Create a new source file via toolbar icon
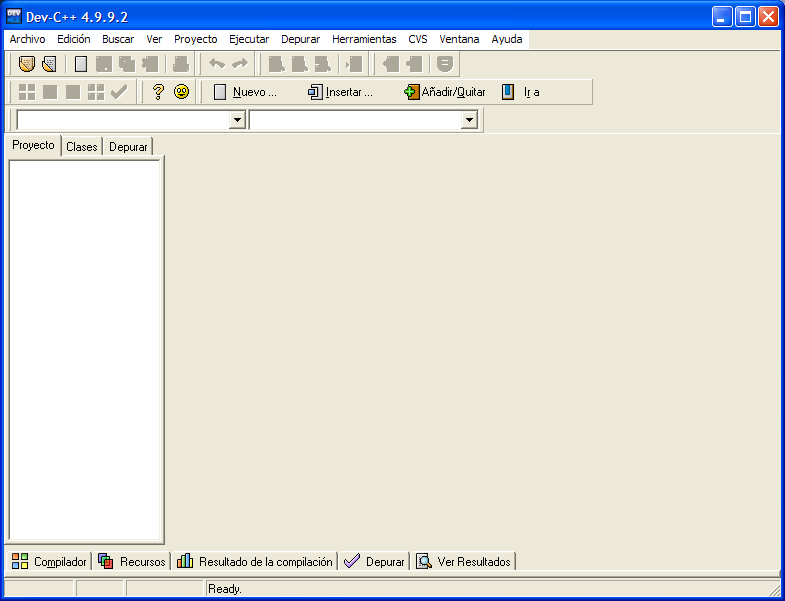Screen dimensions: 785x601 click(81, 64)
